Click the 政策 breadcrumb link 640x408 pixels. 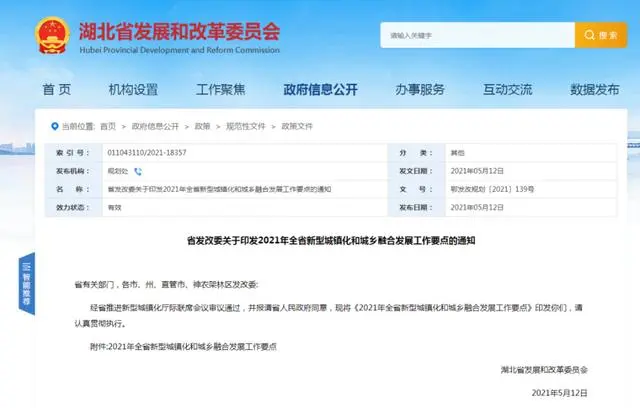pyautogui.click(x=202, y=127)
